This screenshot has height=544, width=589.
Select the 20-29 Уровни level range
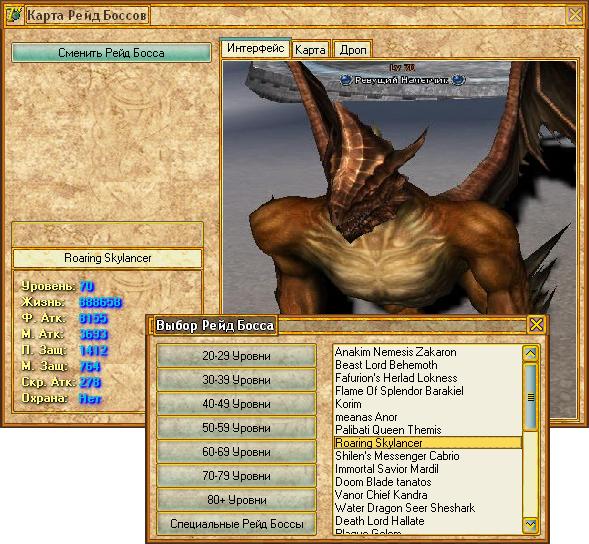coord(236,355)
